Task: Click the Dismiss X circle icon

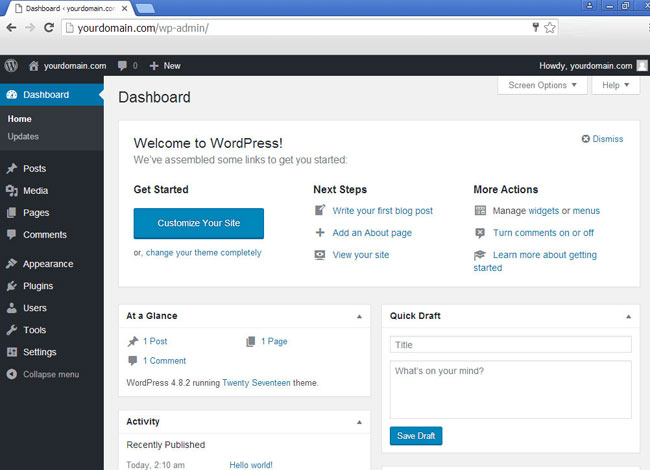Action: pos(585,139)
